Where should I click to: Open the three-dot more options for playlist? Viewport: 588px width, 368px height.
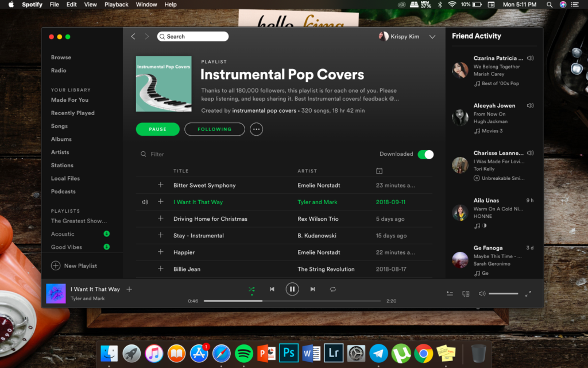click(x=256, y=129)
